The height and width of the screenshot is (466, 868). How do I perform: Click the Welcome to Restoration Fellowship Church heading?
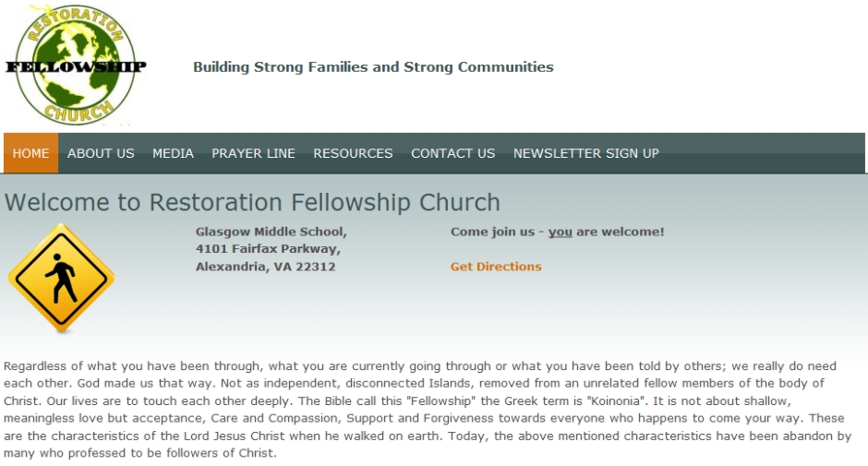click(252, 202)
